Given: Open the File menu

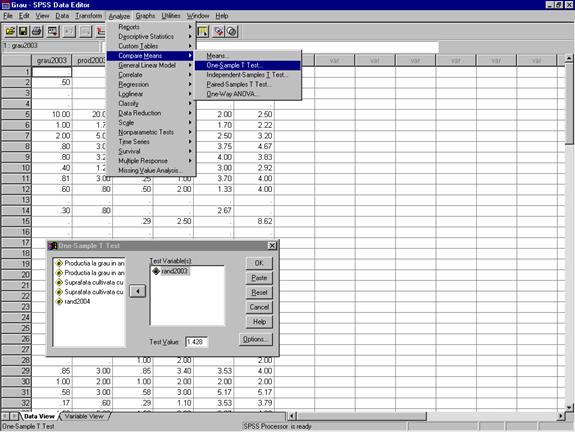Looking at the screenshot, I should (x=8, y=16).
